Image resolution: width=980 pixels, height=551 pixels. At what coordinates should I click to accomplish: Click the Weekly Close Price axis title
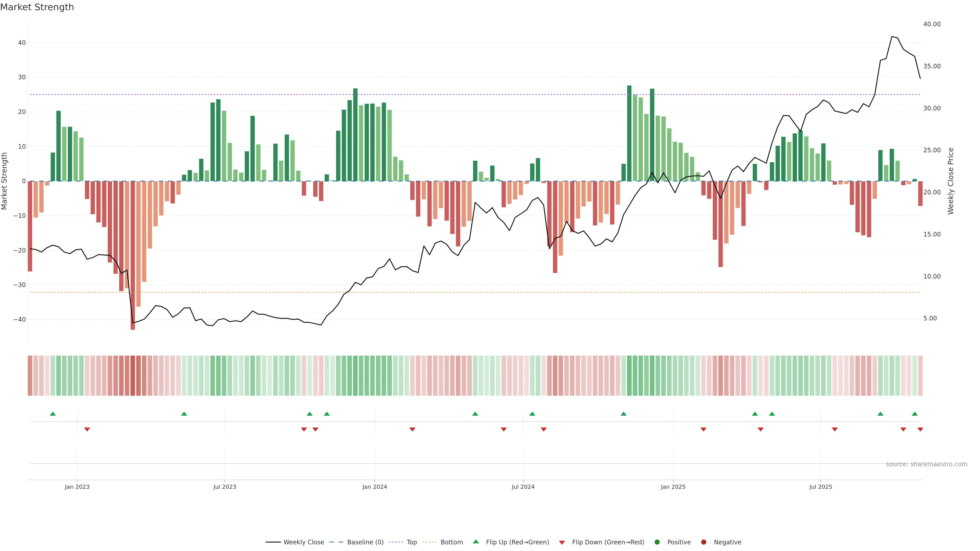tap(951, 181)
